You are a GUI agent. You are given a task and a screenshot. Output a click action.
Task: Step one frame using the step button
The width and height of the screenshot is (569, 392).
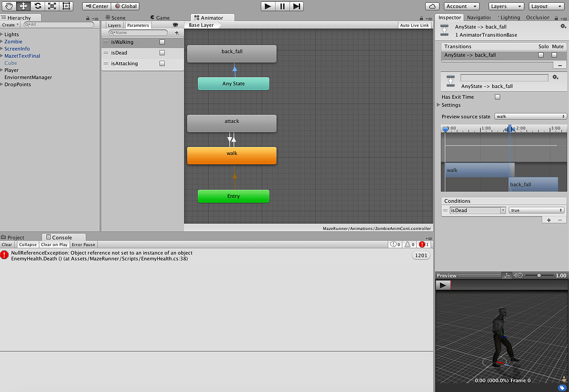298,6
